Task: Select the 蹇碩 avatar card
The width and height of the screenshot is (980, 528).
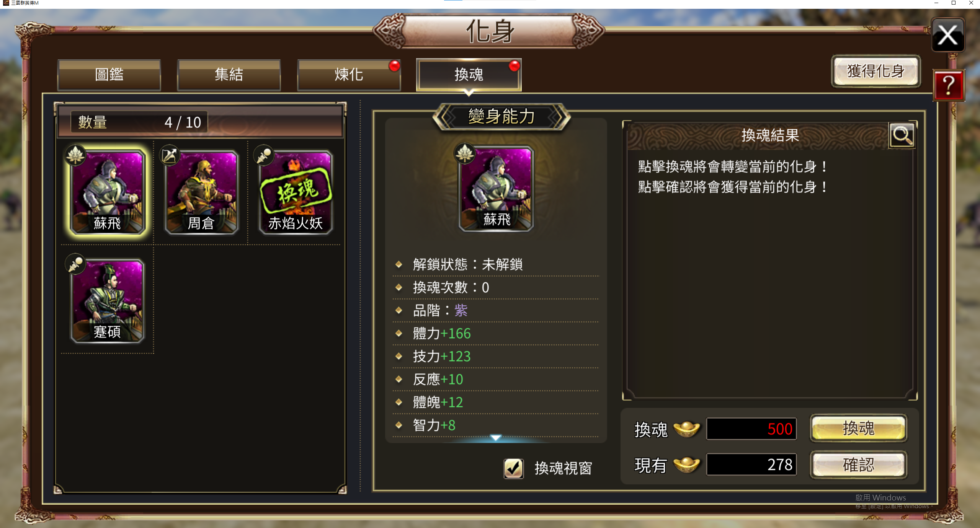Action: coord(108,301)
